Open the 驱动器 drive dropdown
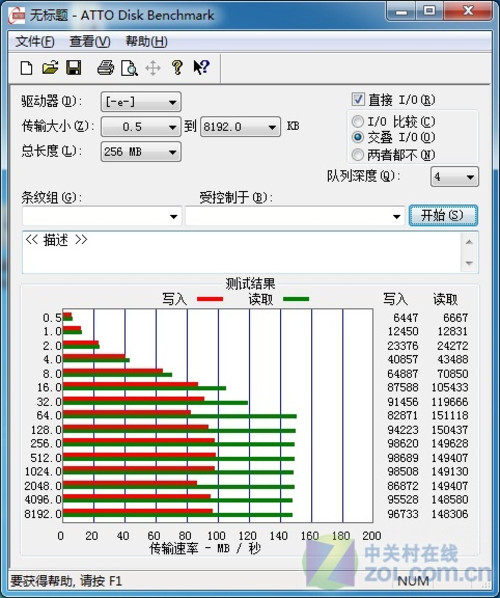 click(x=141, y=102)
